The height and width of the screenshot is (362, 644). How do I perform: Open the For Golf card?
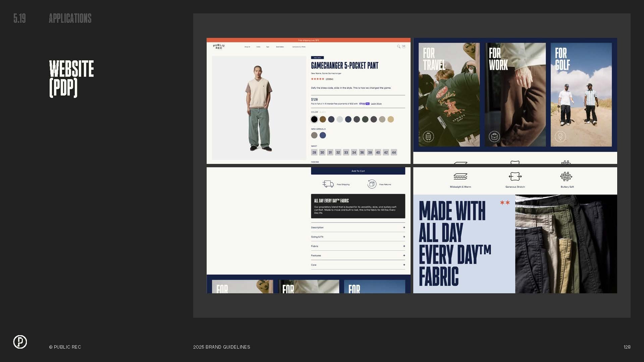click(x=581, y=95)
